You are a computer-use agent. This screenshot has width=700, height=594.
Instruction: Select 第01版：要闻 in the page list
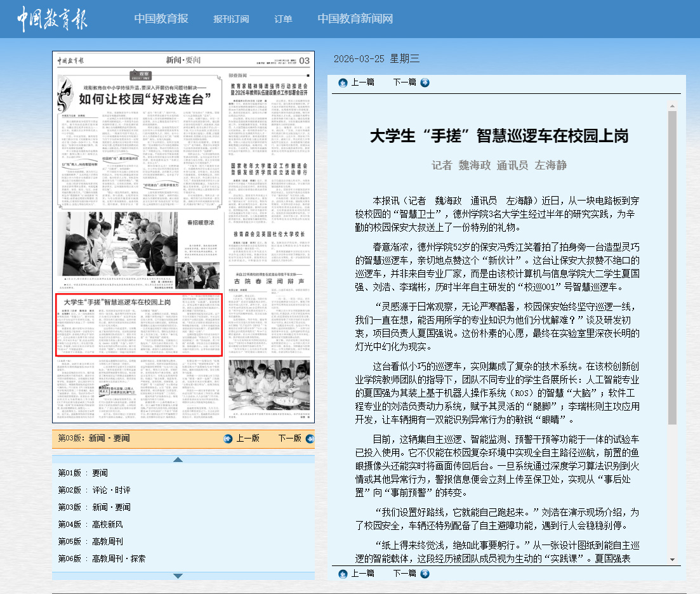tap(83, 473)
